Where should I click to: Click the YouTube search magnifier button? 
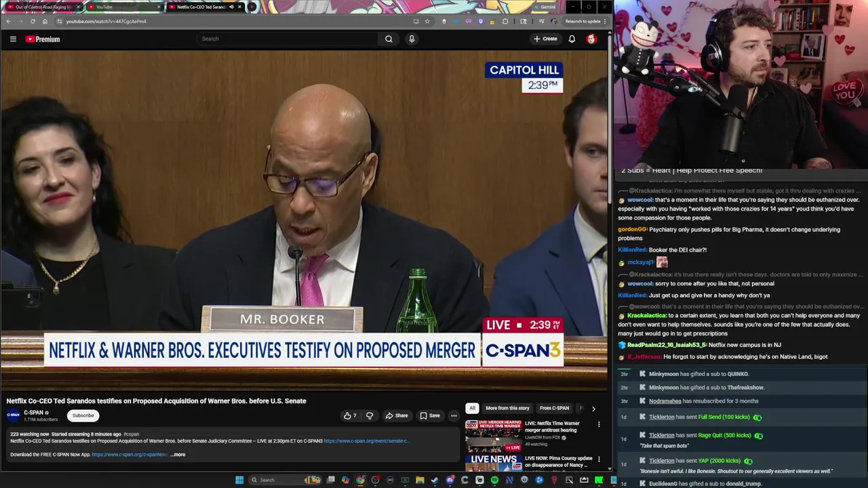click(x=389, y=39)
